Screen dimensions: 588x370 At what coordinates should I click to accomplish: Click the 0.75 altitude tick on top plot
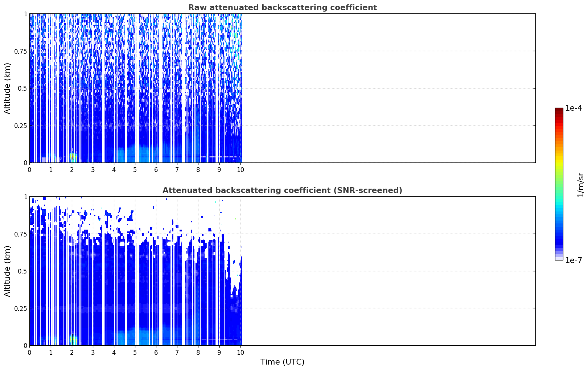(x=21, y=51)
